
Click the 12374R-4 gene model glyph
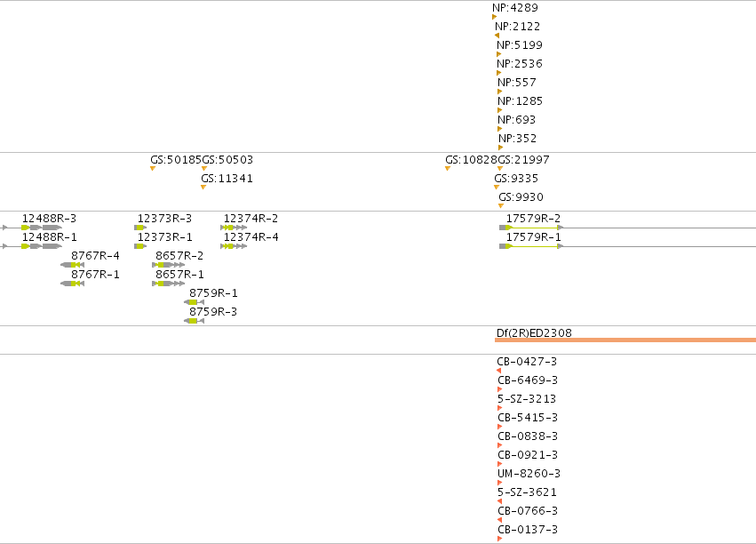(234, 246)
